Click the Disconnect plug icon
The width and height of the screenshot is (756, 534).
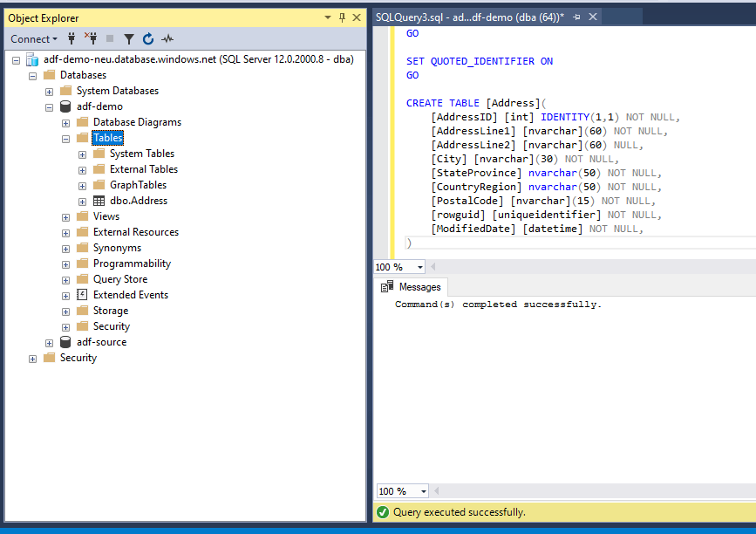tap(91, 38)
